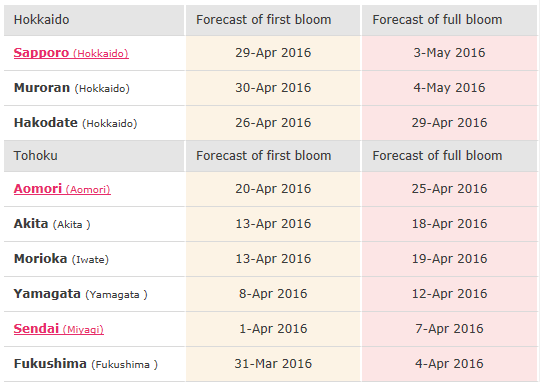
Task: Open the Aomori (Aomori) link
Action: click(62, 189)
